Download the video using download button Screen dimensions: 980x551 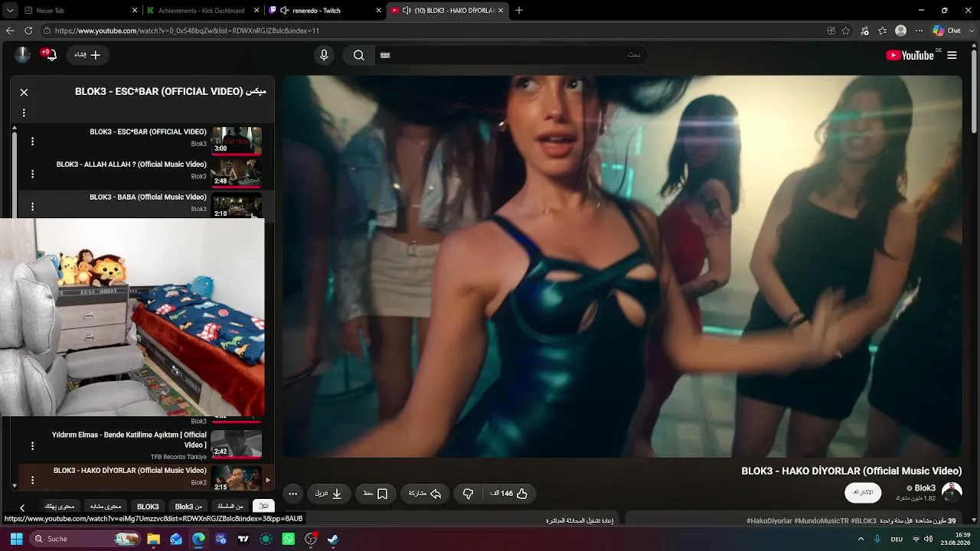coord(328,494)
